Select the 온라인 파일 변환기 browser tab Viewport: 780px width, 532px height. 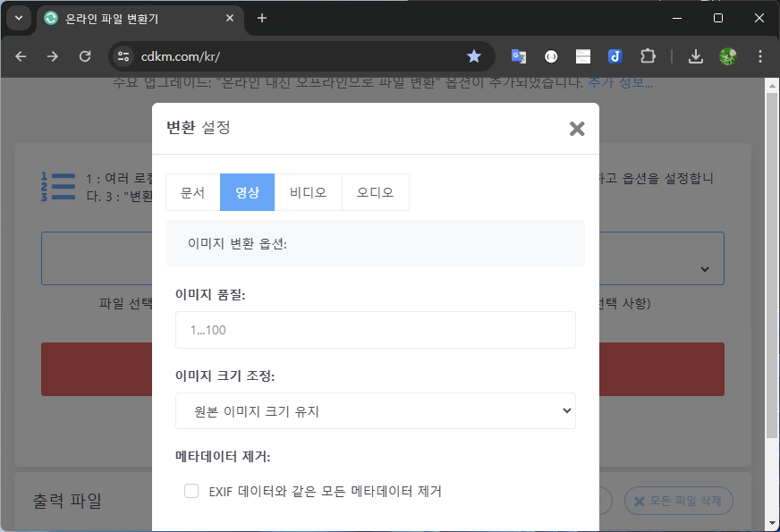[140, 19]
